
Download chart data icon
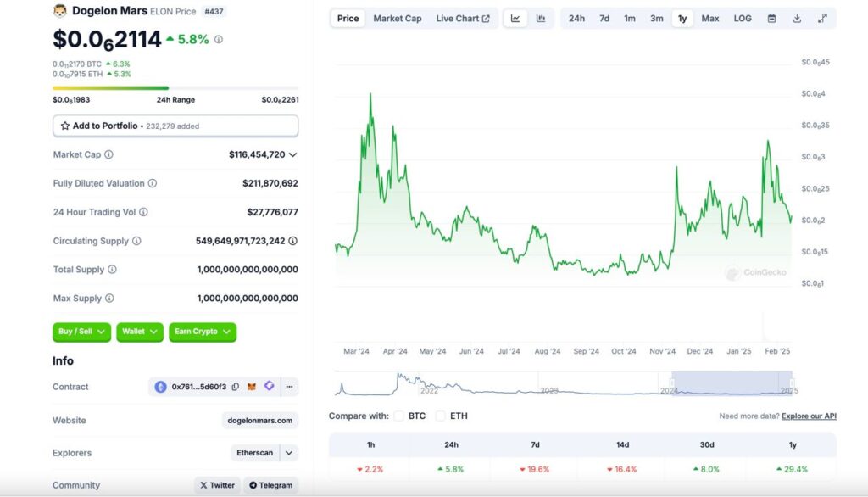pyautogui.click(x=797, y=19)
